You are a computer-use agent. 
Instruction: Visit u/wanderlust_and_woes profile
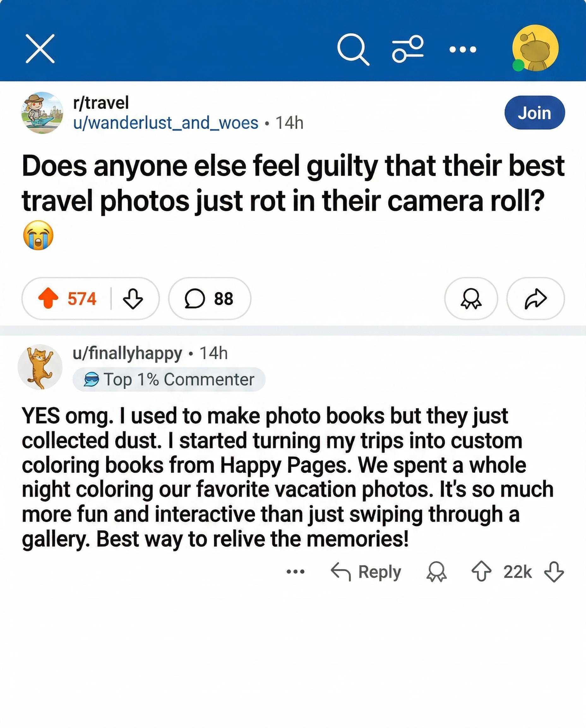(166, 123)
